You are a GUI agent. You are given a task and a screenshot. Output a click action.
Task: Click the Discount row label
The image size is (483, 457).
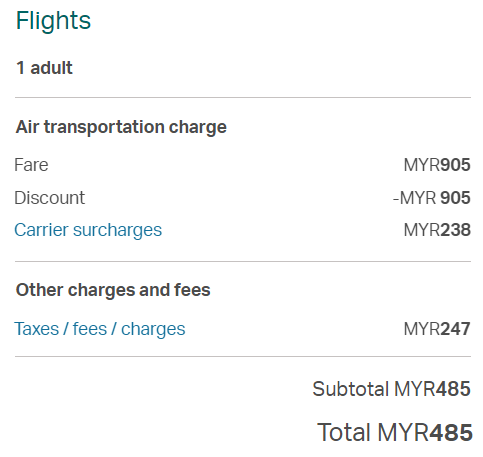click(x=50, y=198)
